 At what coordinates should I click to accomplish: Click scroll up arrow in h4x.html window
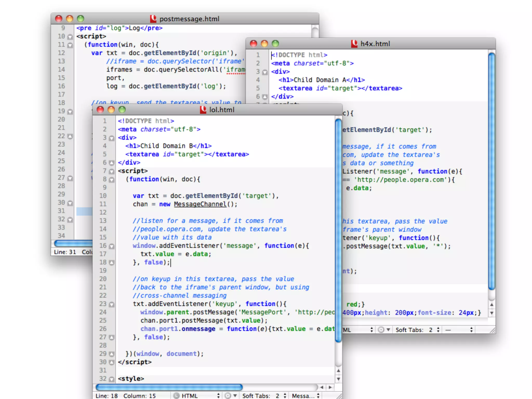point(491,305)
